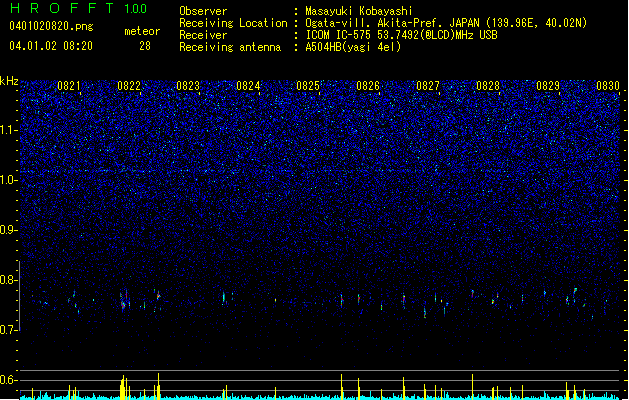This screenshot has height=400, width=629.
Task: Click the 'Observer' field label
Action: coord(203,11)
